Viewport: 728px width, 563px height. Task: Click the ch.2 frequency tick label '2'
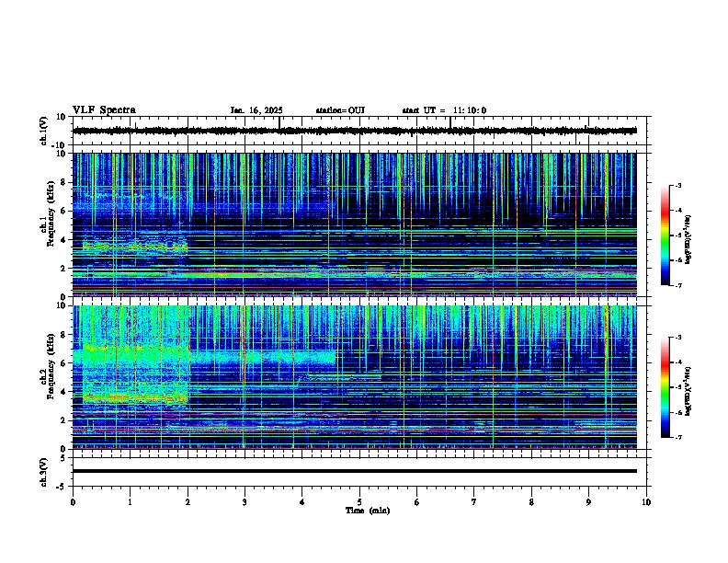(64, 420)
